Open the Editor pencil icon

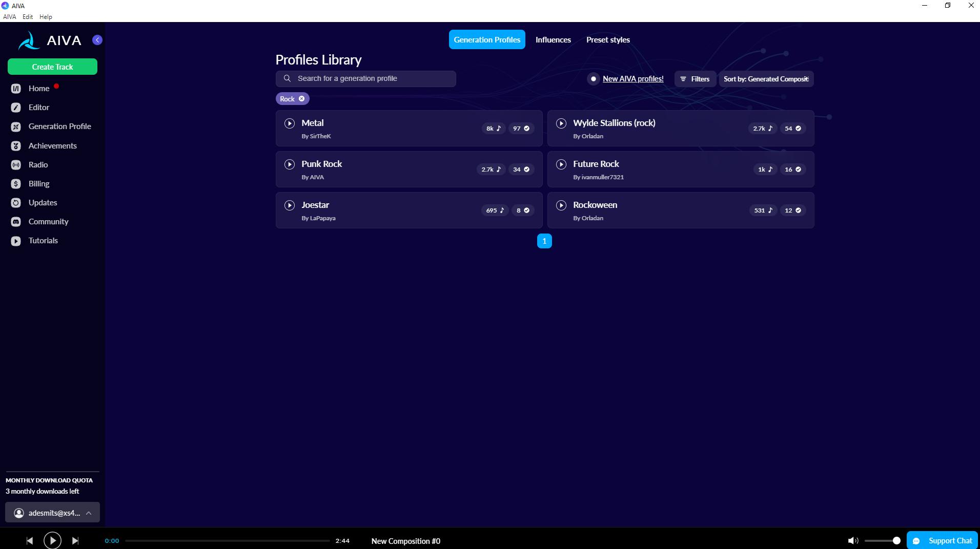click(16, 108)
